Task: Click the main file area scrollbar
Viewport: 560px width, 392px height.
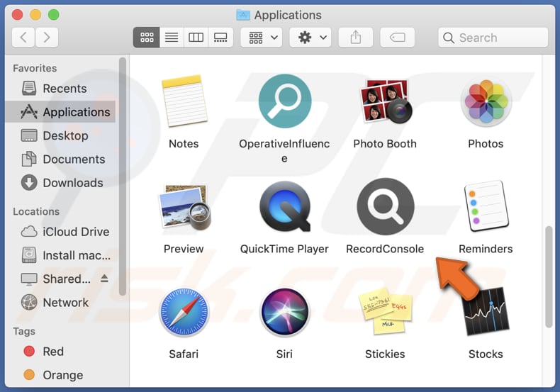Action: coord(549,276)
